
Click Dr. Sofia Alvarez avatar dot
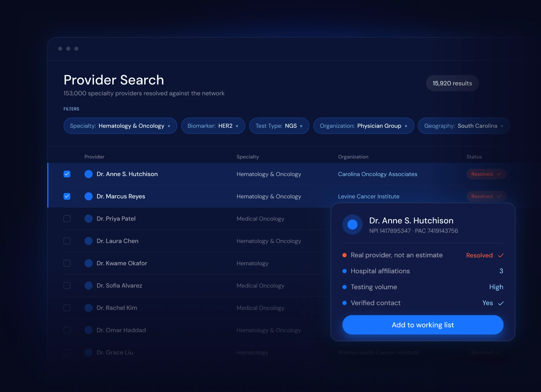click(88, 285)
